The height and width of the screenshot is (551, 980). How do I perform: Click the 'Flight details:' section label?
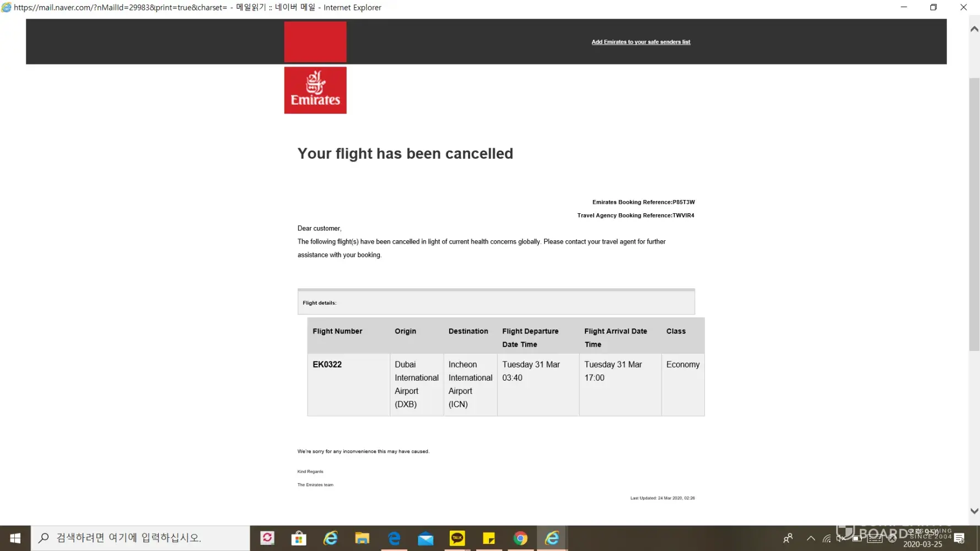pyautogui.click(x=320, y=303)
